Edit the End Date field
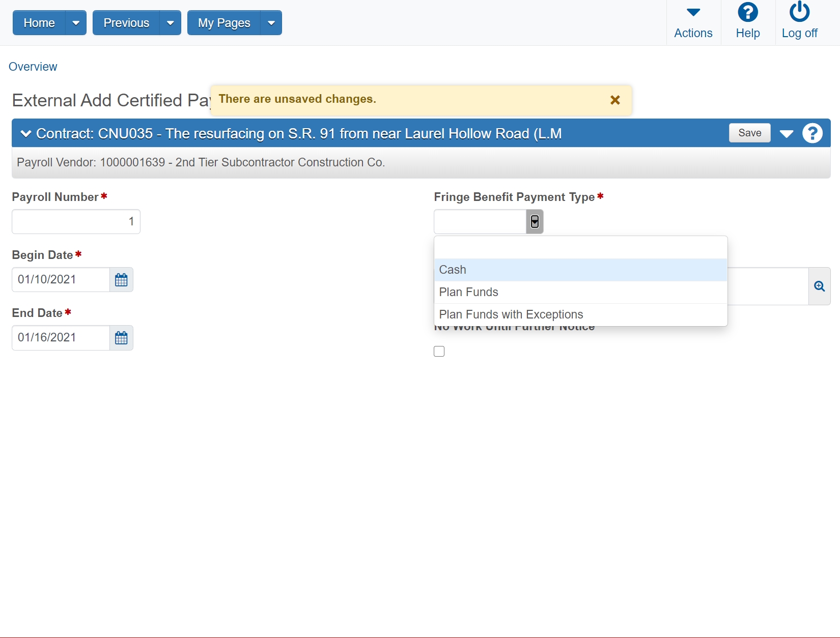The image size is (840, 638). pos(61,338)
